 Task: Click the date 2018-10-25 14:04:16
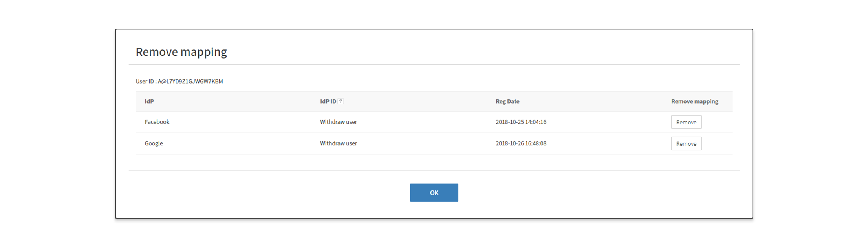521,122
